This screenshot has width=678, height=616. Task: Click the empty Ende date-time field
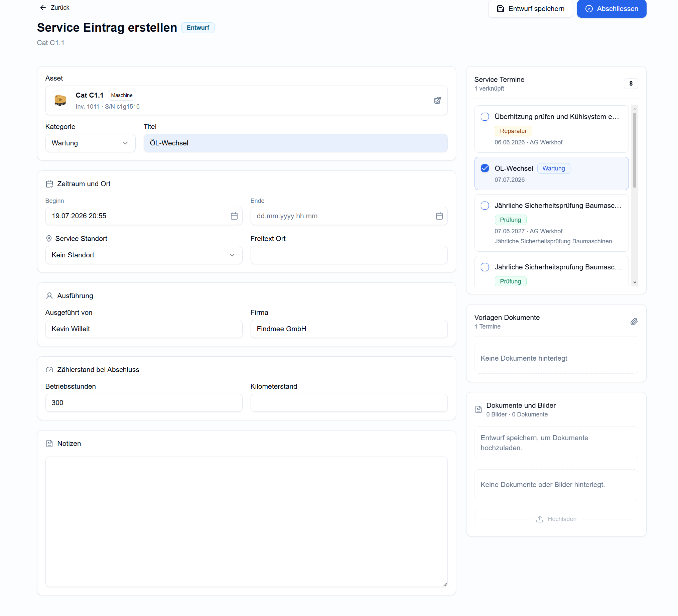(349, 216)
